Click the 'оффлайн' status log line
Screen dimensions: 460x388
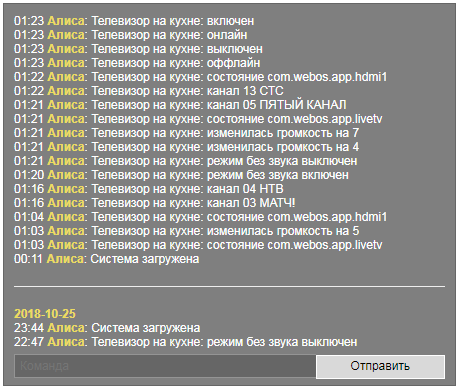tap(137, 63)
